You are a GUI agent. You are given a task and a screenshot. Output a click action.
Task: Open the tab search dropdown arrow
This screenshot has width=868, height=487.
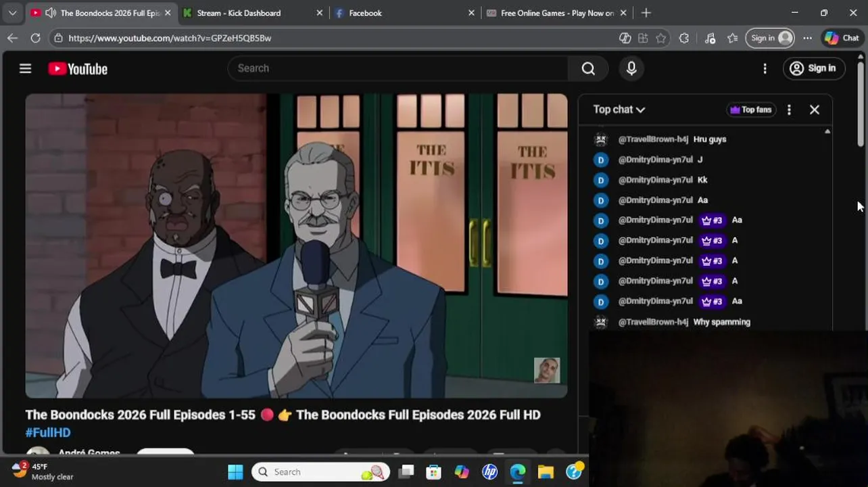(12, 13)
